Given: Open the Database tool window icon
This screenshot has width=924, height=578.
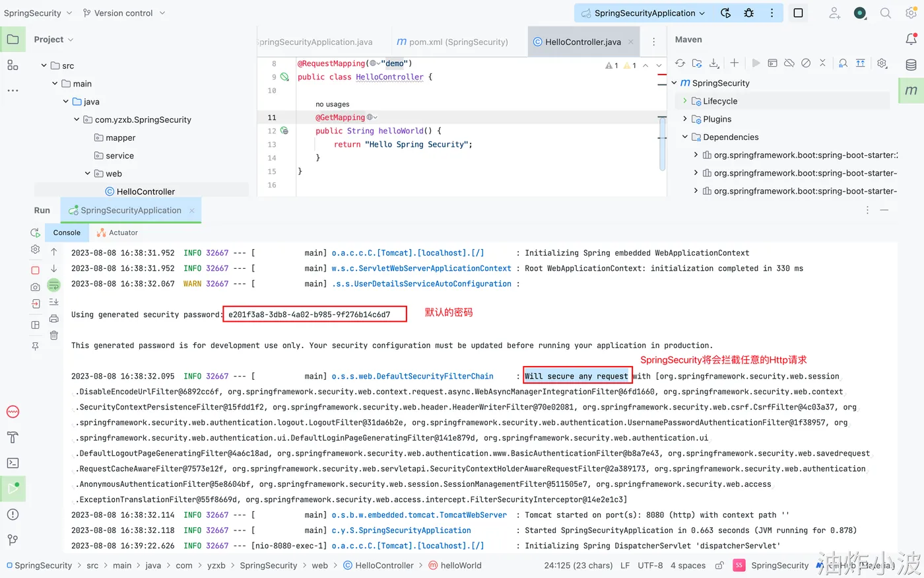Looking at the screenshot, I should (x=911, y=65).
